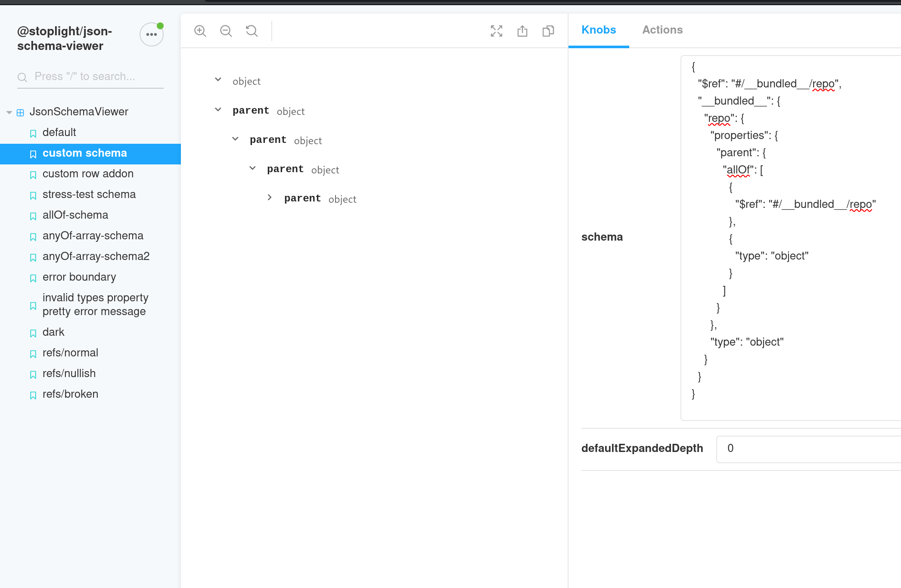Screen dimensions: 901x588
Task: Switch to the Knobs tab
Action: (x=599, y=30)
